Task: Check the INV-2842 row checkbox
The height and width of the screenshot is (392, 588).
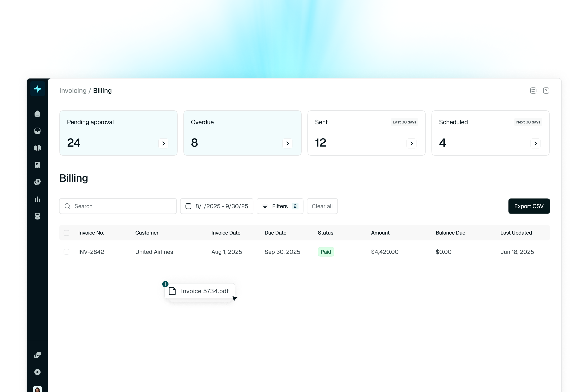Action: click(x=66, y=252)
